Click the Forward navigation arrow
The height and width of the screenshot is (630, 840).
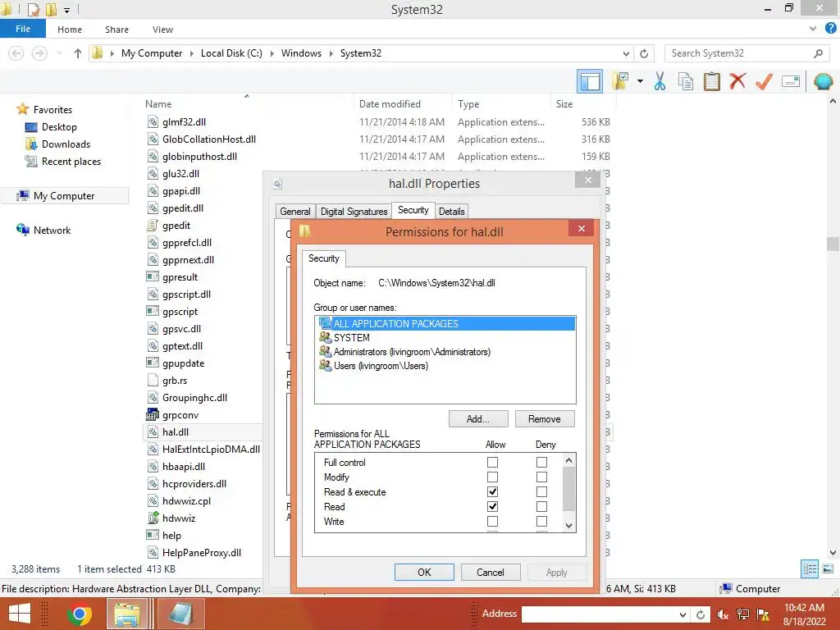39,53
